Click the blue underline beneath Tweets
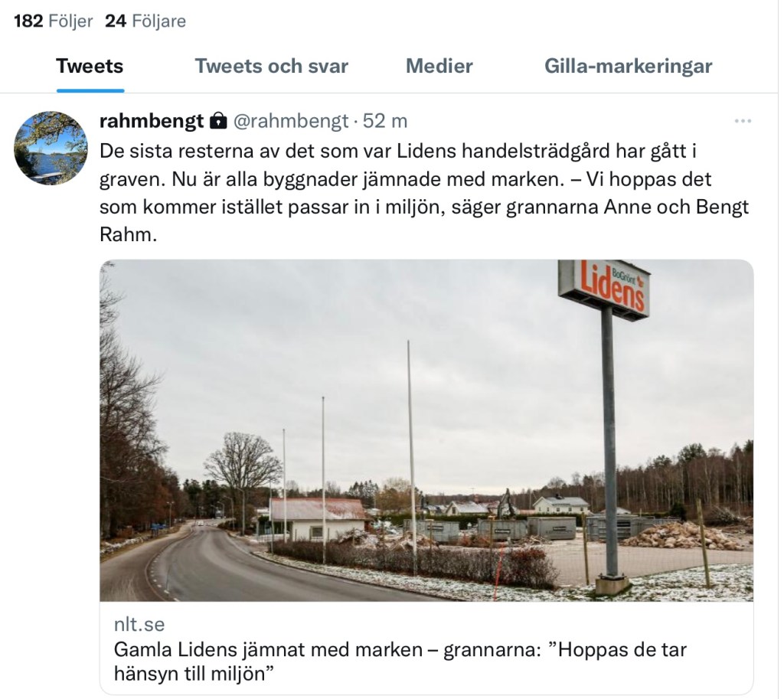The width and height of the screenshot is (784, 699). tap(90, 90)
